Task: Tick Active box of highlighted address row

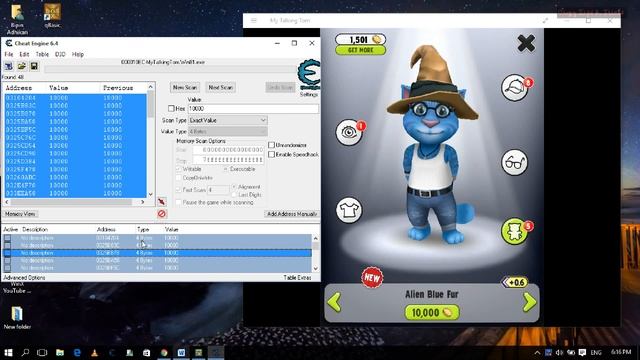Action: coord(7,253)
